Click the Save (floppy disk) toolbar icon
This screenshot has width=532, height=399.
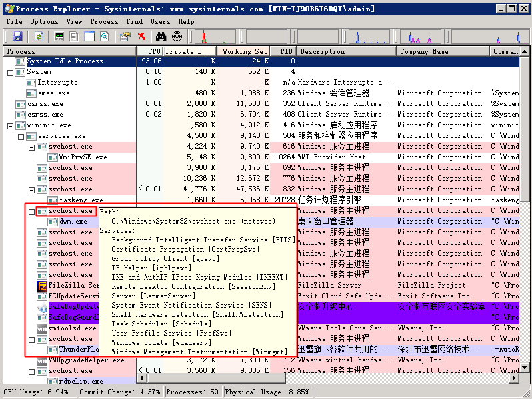click(17, 37)
